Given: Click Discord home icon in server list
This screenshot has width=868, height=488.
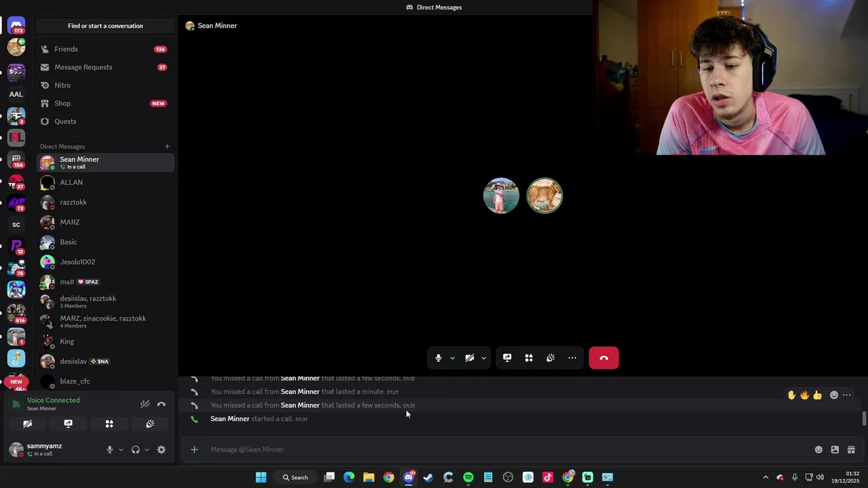Looking at the screenshot, I should pyautogui.click(x=16, y=25).
